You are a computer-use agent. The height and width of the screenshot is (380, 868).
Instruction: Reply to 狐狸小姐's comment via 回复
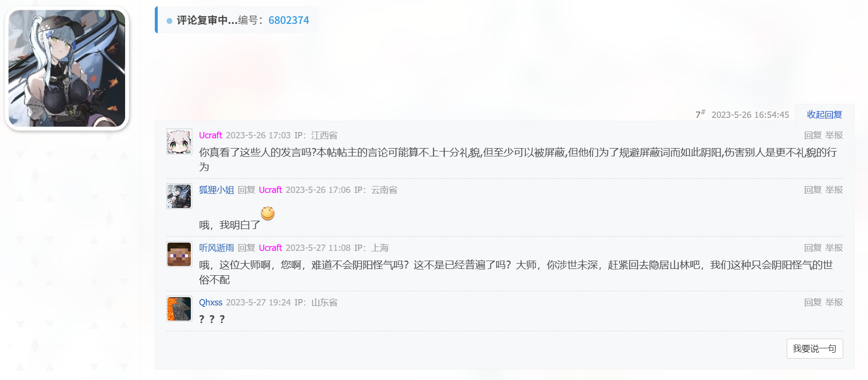[813, 190]
